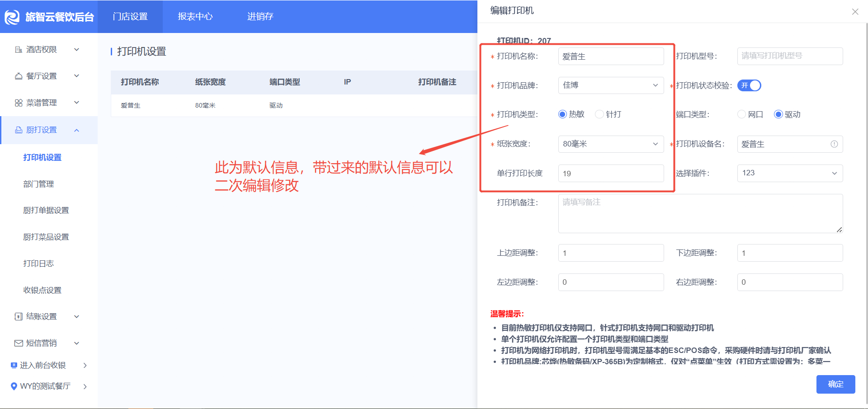Image resolution: width=868 pixels, height=409 pixels.
Task: Open the 选择插件 dropdown showing 123
Action: point(790,173)
